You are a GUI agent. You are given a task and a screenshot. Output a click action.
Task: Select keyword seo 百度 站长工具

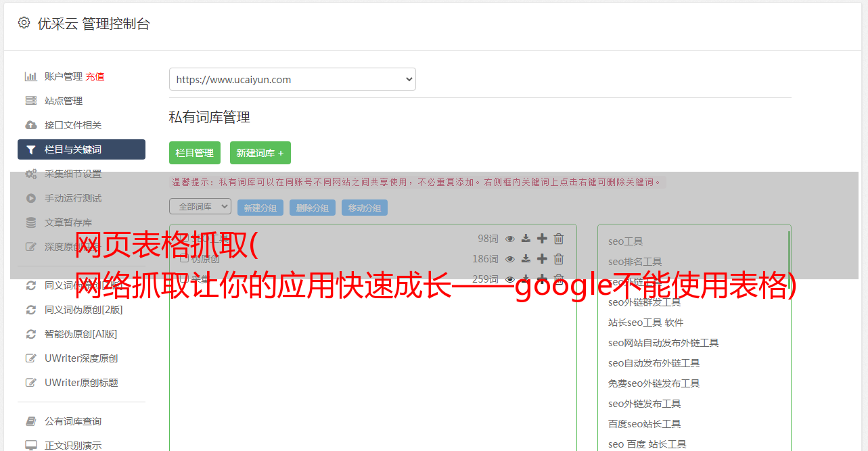pos(647,444)
